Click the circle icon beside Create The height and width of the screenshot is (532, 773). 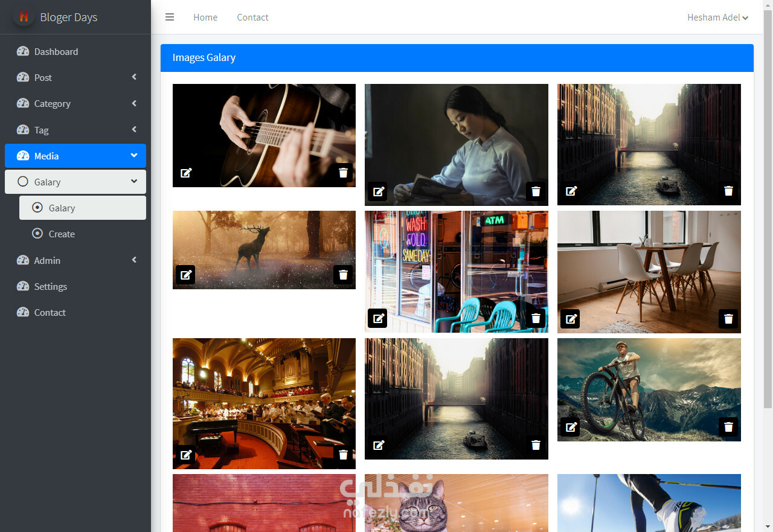click(x=37, y=234)
